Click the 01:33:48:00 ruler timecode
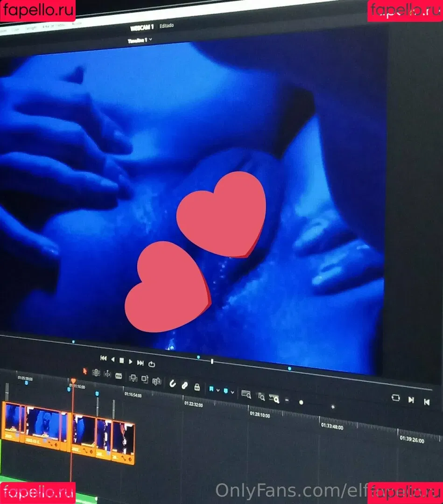Viewport: 443px width, 504px height. (x=332, y=427)
